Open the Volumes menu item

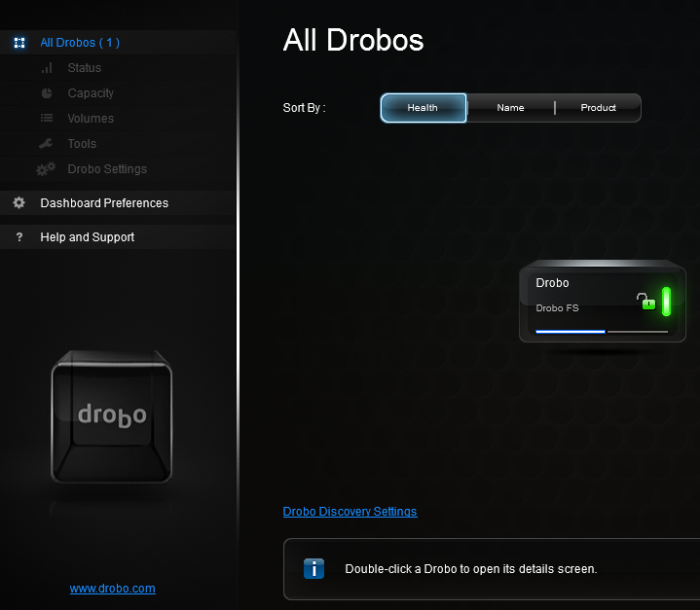point(118,119)
